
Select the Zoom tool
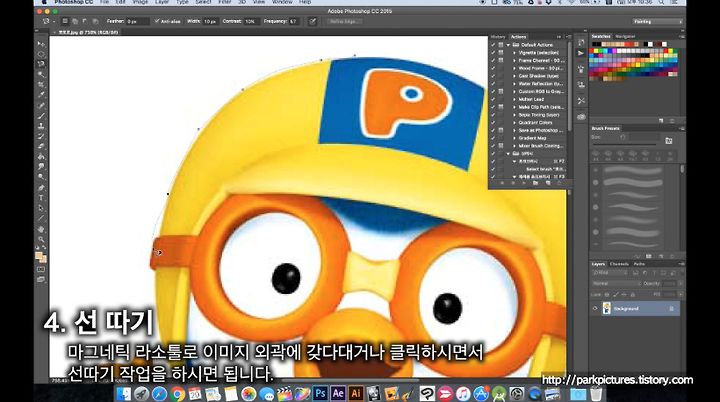(x=41, y=239)
